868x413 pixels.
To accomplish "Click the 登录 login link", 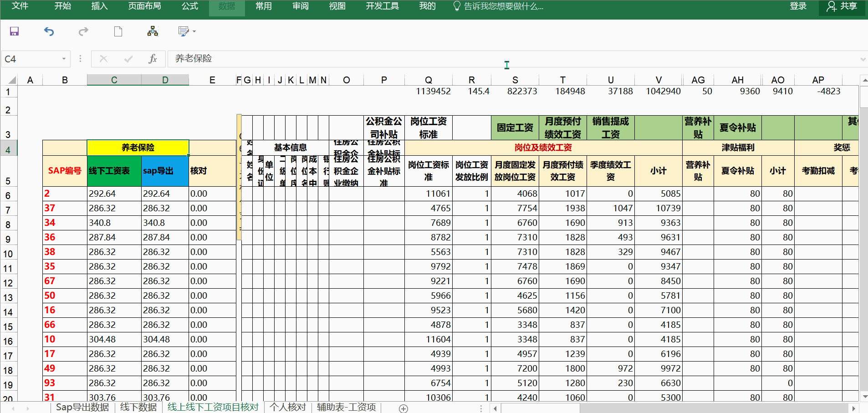I will pyautogui.click(x=798, y=6).
